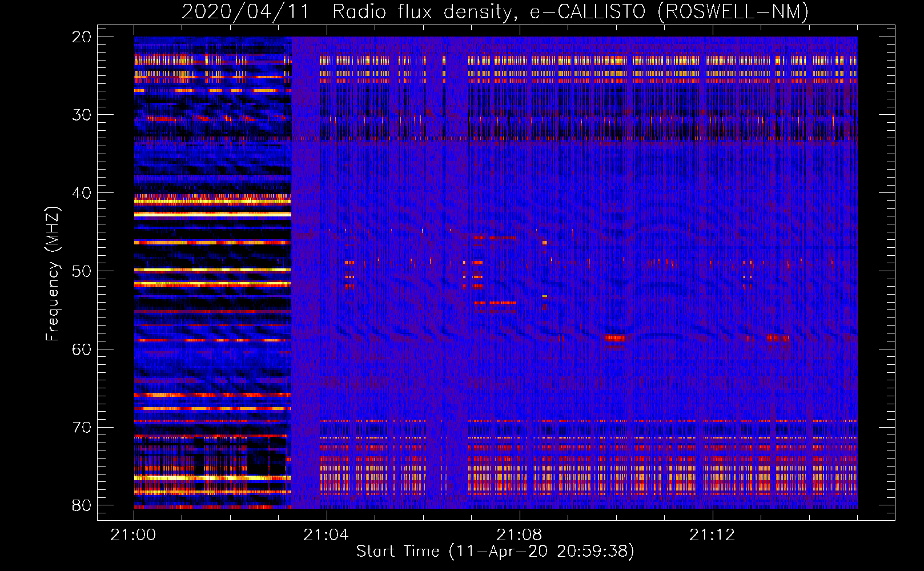924x571 pixels.
Task: Click the '21:12' time tick label
Action: [x=712, y=535]
